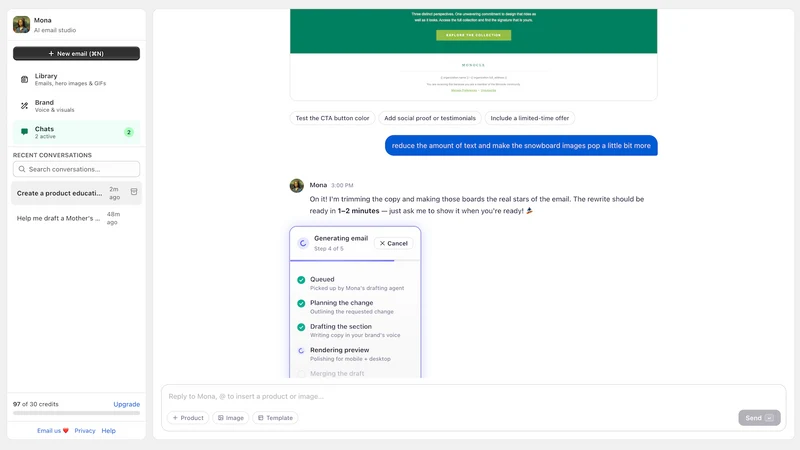Click the magnifier icon in the conversation search
The width and height of the screenshot is (800, 450).
[x=22, y=169]
